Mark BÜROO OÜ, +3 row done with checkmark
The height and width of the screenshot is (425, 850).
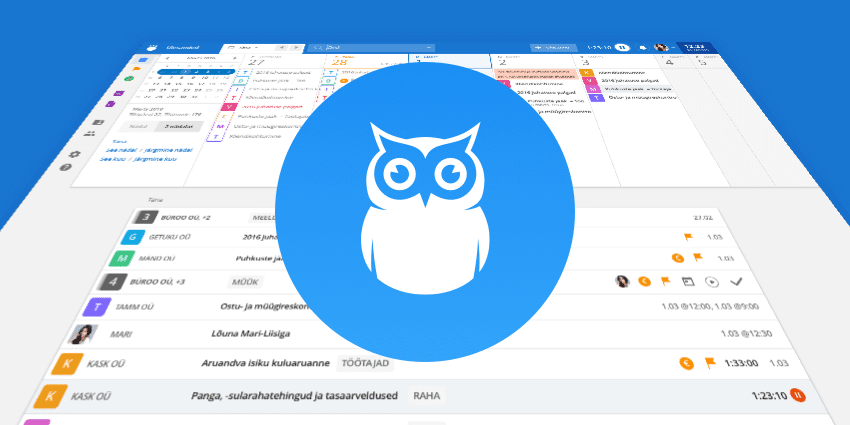pos(736,282)
